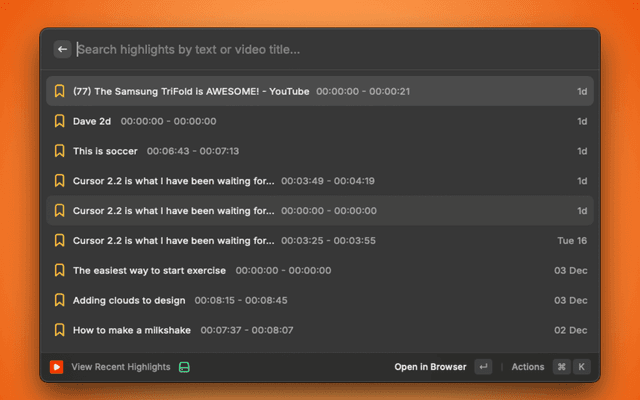The width and height of the screenshot is (640, 400).
Task: Click the bookmark icon next to Dave 2d
Action: point(59,121)
